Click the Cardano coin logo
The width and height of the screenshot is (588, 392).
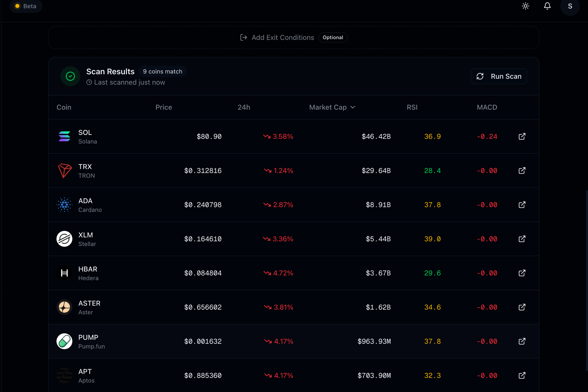tap(64, 205)
